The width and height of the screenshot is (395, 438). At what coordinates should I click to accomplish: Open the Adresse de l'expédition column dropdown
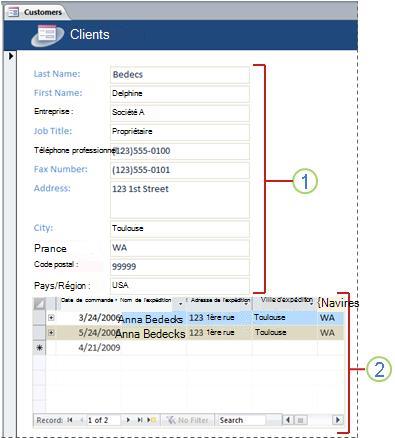(x=247, y=304)
